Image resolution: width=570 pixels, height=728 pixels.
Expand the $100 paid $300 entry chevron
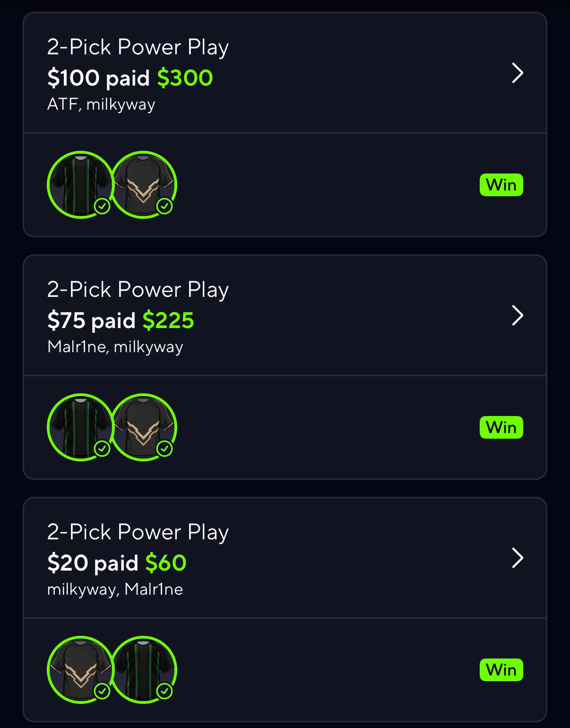tap(518, 73)
